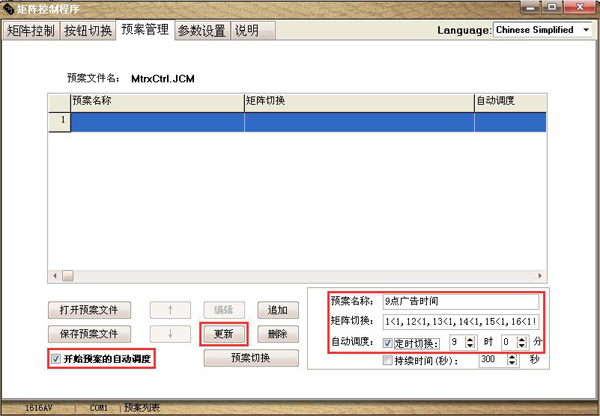The height and width of the screenshot is (416, 600).
Task: Decrease the duration seconds spinner value
Action: (x=512, y=362)
